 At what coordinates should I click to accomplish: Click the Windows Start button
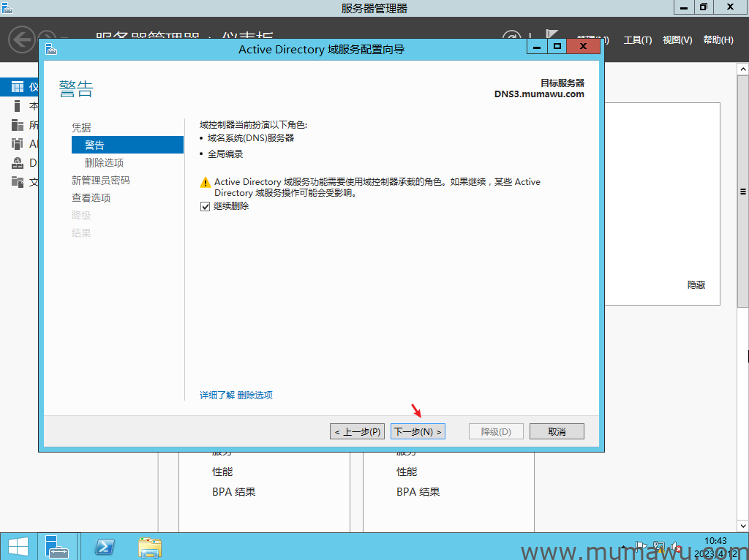click(x=18, y=547)
